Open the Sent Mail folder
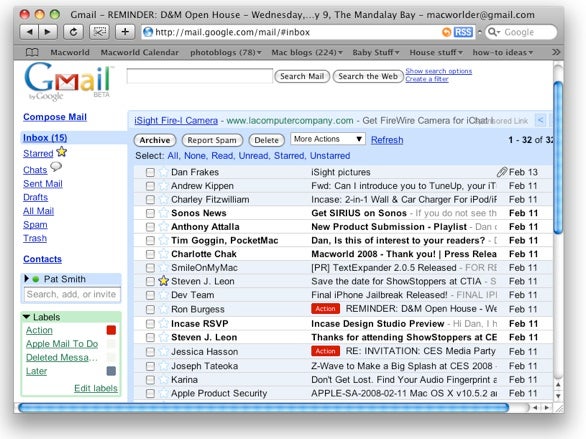This screenshot has width=586, height=439. [43, 184]
